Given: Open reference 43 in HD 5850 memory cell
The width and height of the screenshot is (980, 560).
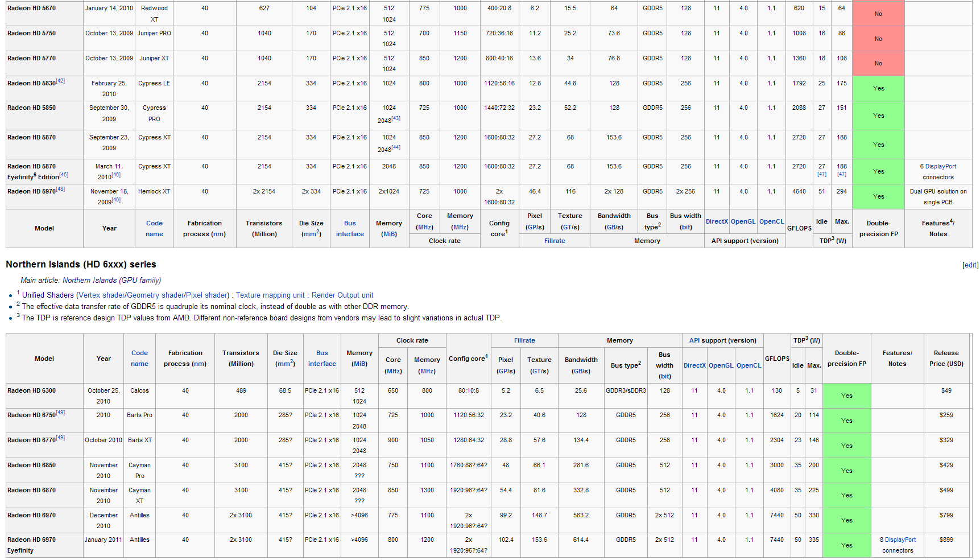Looking at the screenshot, I should coord(396,118).
